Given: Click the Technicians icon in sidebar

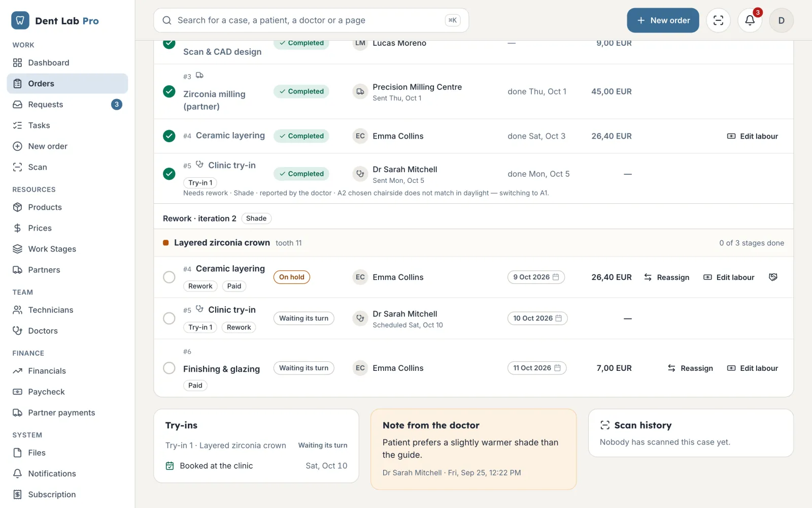Looking at the screenshot, I should click(17, 310).
